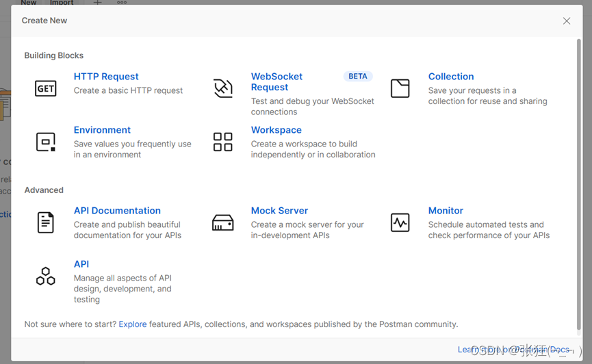The width and height of the screenshot is (592, 364).
Task: Click the New button behind the dialog
Action: [x=28, y=2]
